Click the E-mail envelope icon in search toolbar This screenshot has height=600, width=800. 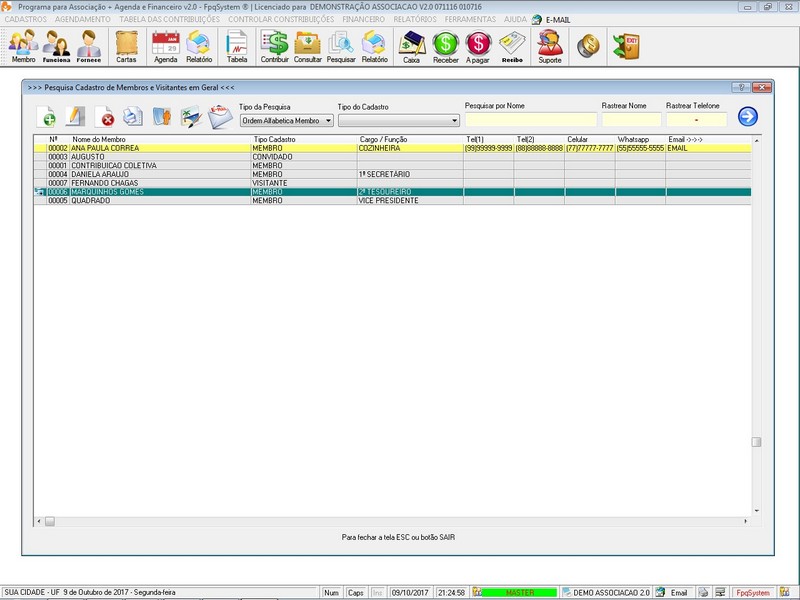pos(220,117)
